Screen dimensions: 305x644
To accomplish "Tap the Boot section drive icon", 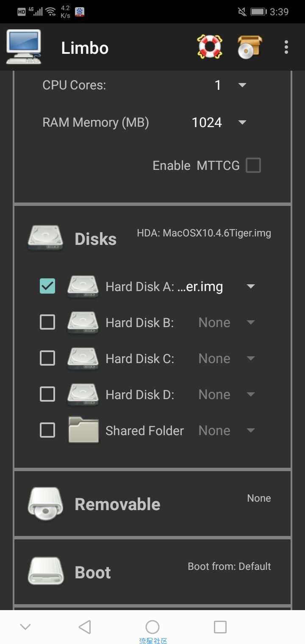I will [45, 571].
